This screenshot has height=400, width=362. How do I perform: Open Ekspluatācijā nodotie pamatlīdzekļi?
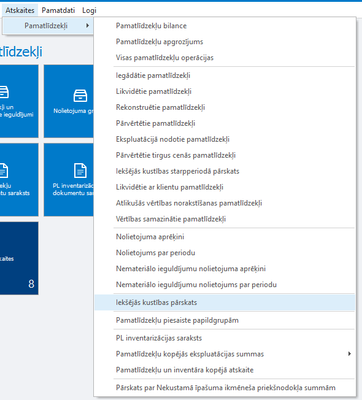225,139
